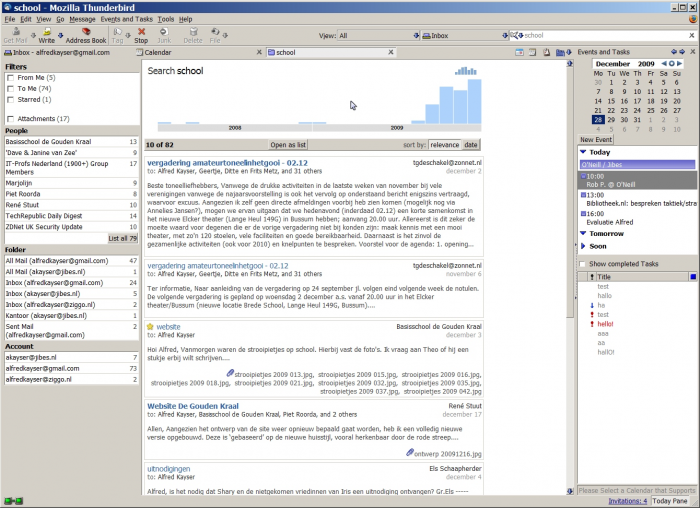Click right arrow in Events and Tasks header
This screenshot has width=700, height=508.
click(682, 52)
